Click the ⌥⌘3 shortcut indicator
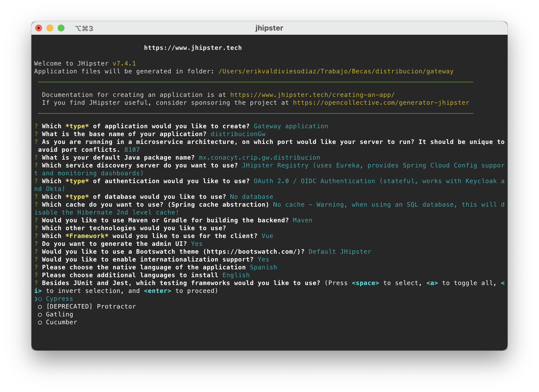Image resolution: width=539 pixels, height=392 pixels. 84,28
